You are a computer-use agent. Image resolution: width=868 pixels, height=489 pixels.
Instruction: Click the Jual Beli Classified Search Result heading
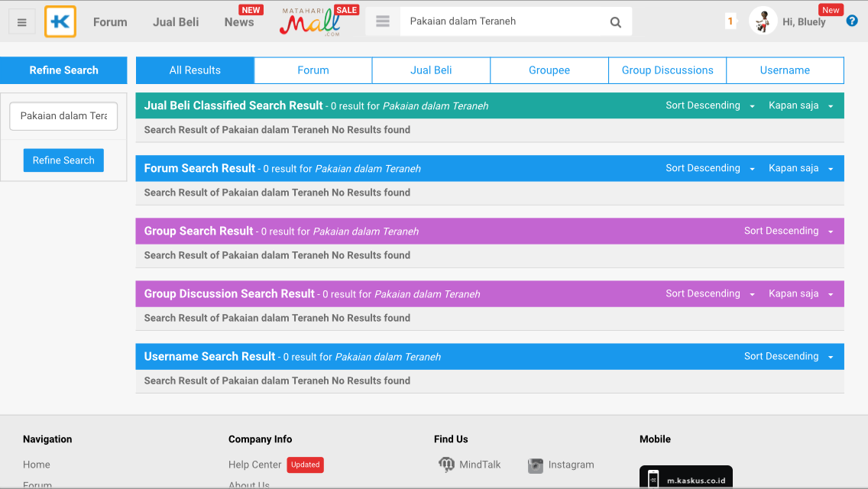pos(233,105)
